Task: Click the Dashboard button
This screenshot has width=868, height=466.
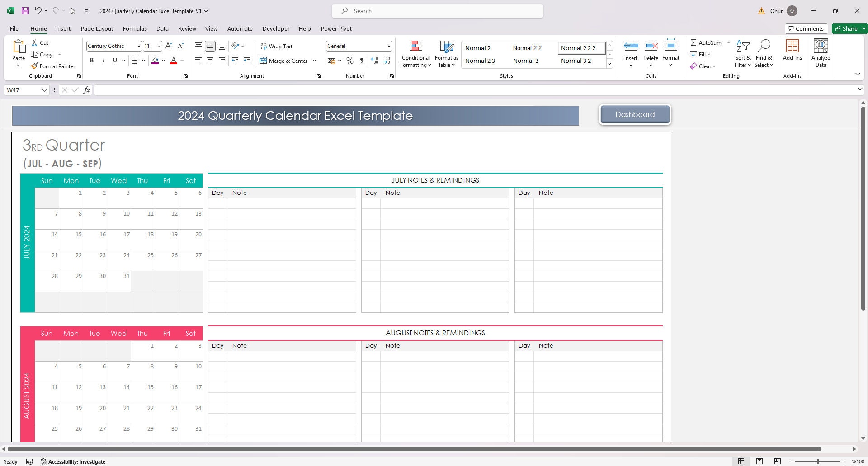Action: point(635,114)
